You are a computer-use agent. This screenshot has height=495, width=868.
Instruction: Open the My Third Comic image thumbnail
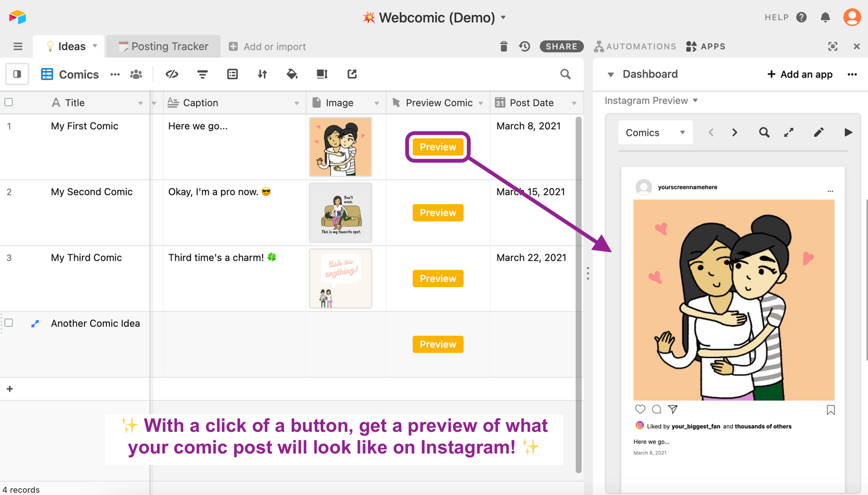tap(340, 278)
